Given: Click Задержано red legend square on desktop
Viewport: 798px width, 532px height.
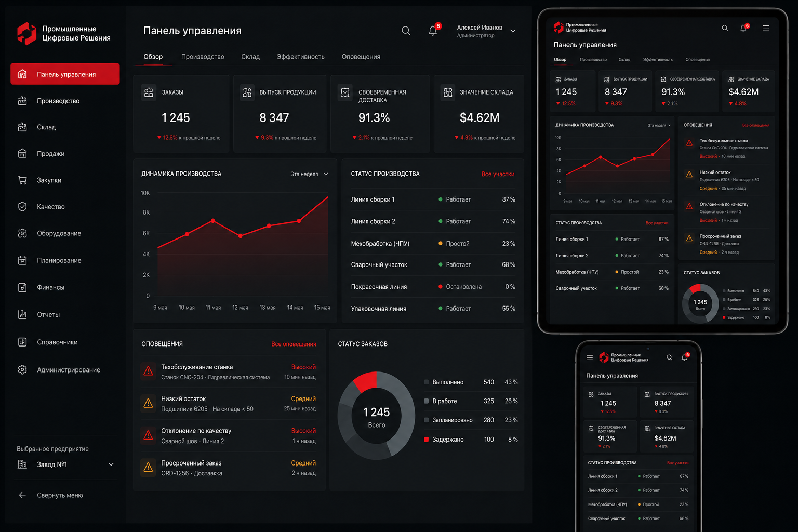Looking at the screenshot, I should coord(427,440).
